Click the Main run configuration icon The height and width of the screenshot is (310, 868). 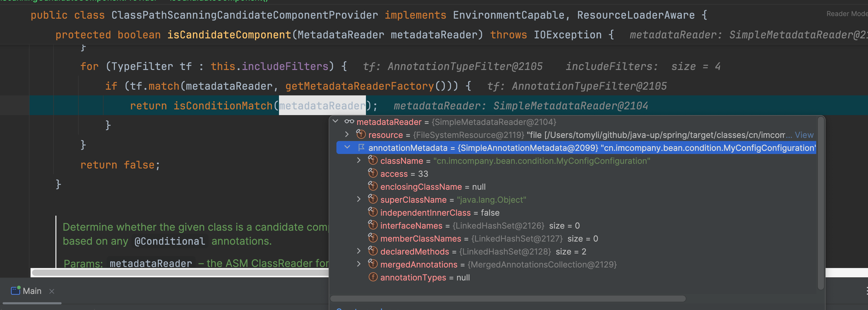point(16,290)
